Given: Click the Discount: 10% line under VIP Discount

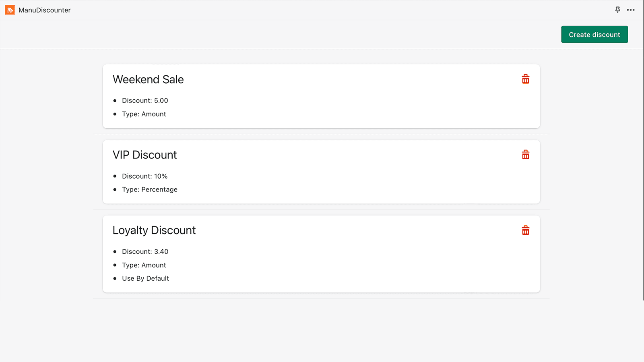Looking at the screenshot, I should pyautogui.click(x=145, y=176).
